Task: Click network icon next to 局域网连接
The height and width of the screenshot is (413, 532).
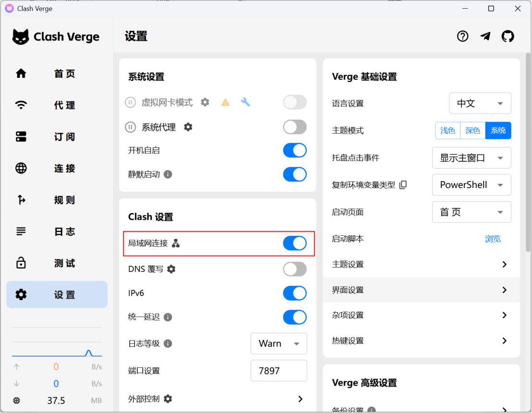Action: (176, 243)
